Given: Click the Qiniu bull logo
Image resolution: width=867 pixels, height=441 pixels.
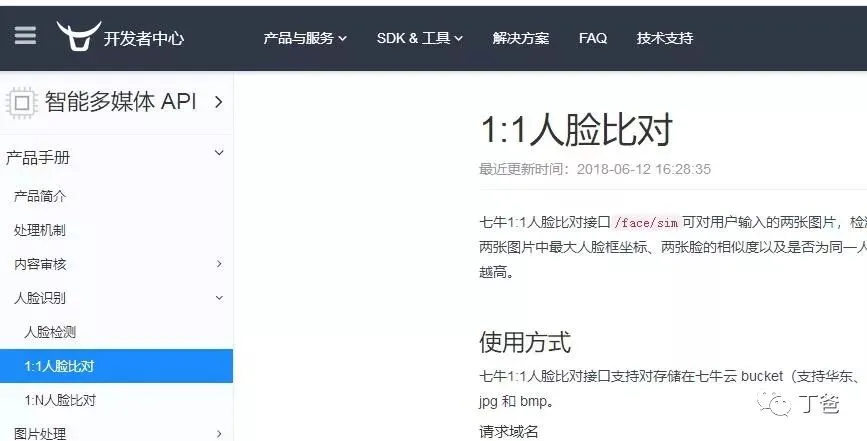Looking at the screenshot, I should 79,36.
